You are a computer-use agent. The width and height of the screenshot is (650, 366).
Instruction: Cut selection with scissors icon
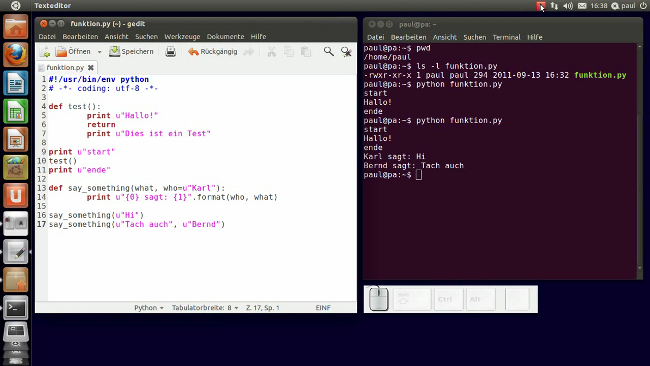click(x=272, y=52)
